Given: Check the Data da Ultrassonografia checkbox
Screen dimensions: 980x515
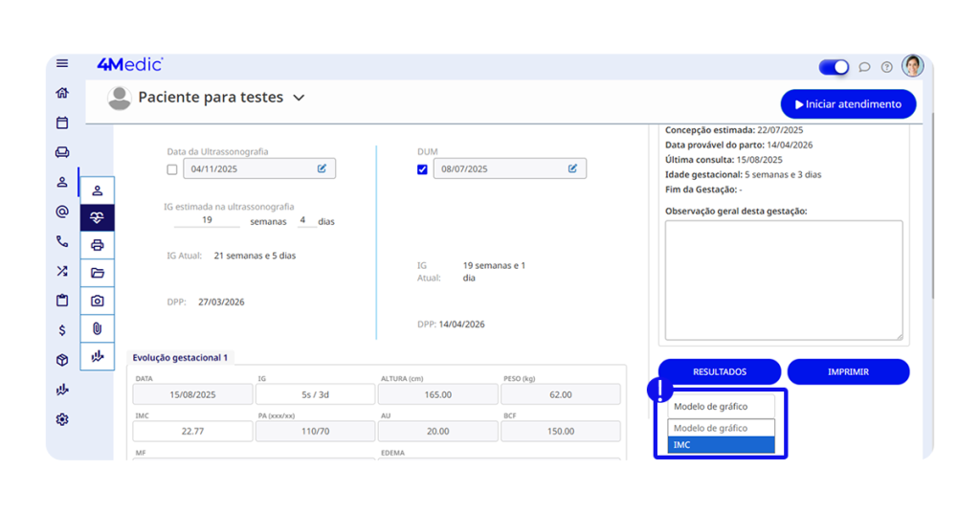Looking at the screenshot, I should pos(172,169).
